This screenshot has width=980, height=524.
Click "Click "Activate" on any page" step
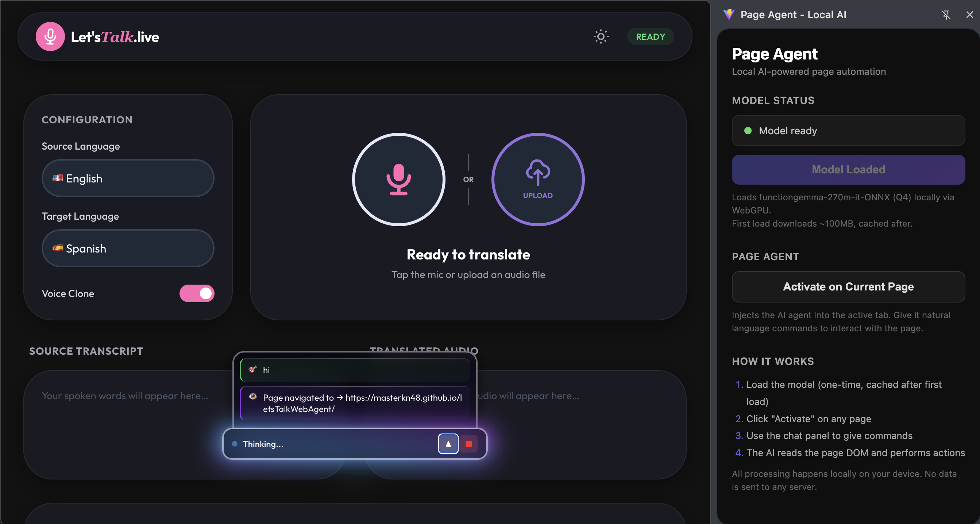tap(809, 419)
